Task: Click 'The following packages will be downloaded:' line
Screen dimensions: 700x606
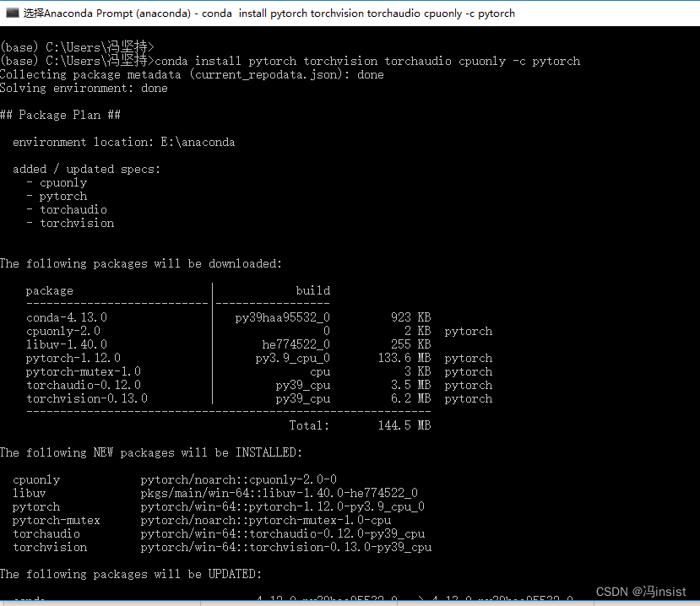Action: [141, 263]
